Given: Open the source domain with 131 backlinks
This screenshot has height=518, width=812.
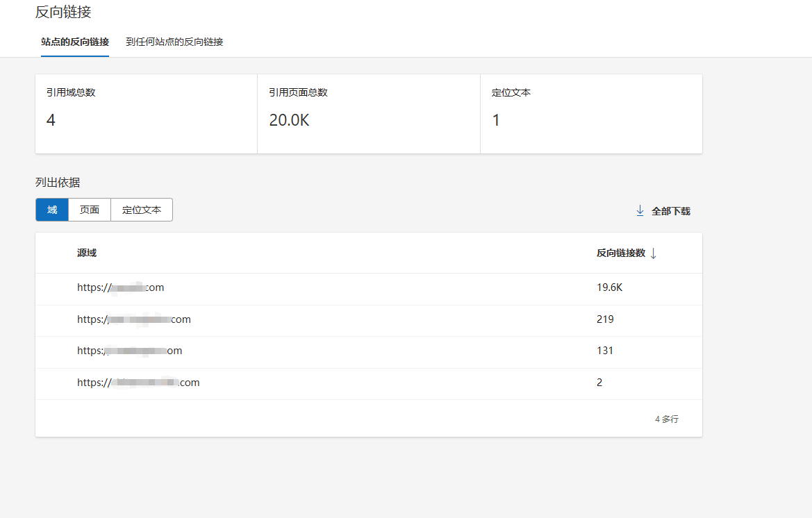Looking at the screenshot, I should point(129,351).
